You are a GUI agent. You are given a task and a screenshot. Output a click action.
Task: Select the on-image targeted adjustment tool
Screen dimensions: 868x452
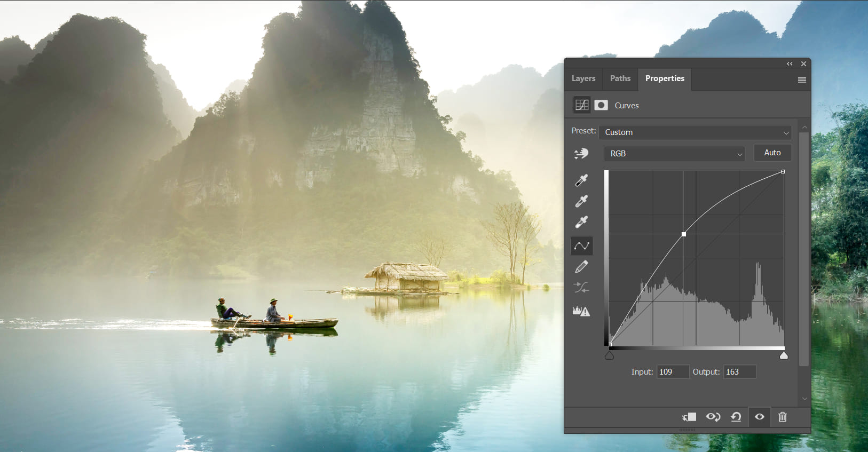581,154
